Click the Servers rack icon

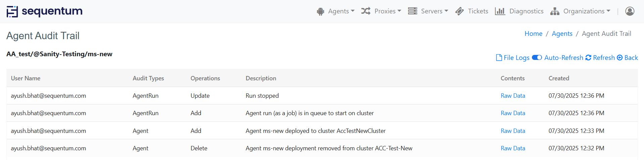click(x=412, y=11)
